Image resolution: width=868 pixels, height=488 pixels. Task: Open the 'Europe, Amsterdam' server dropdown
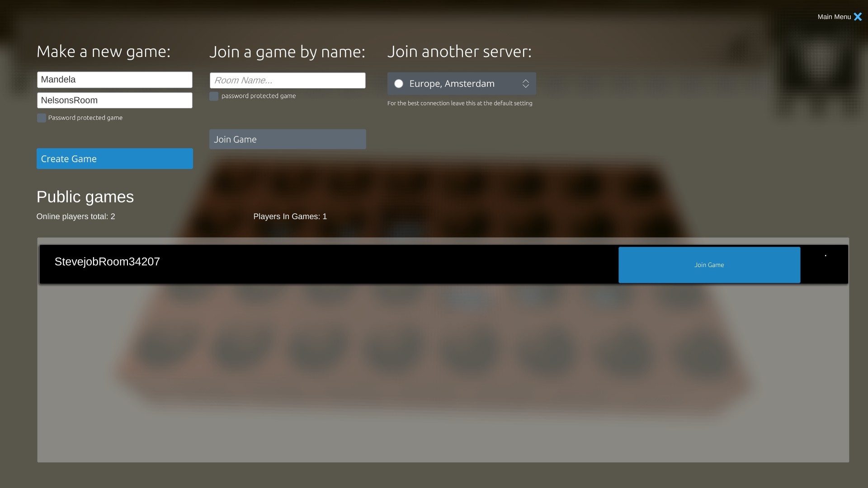(x=461, y=84)
